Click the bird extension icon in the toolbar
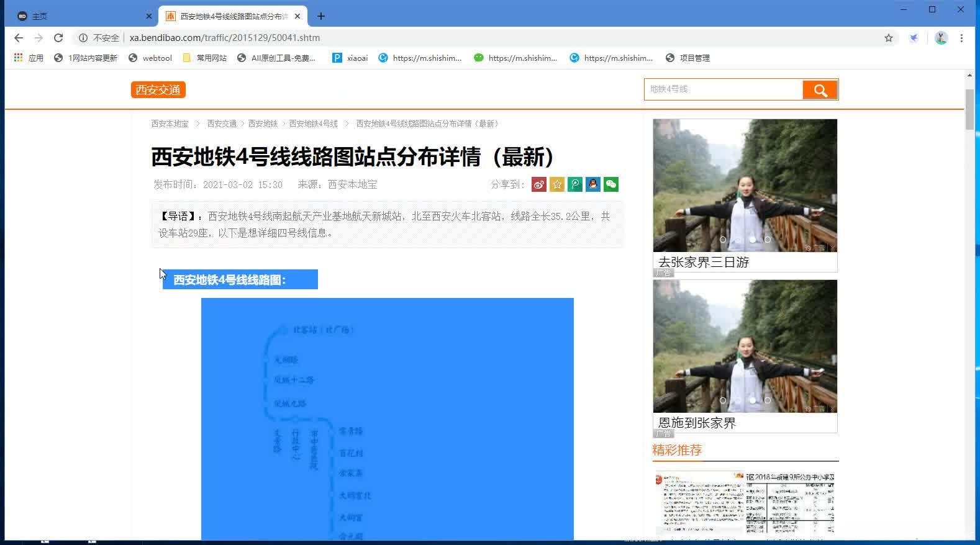980x545 pixels. click(914, 38)
